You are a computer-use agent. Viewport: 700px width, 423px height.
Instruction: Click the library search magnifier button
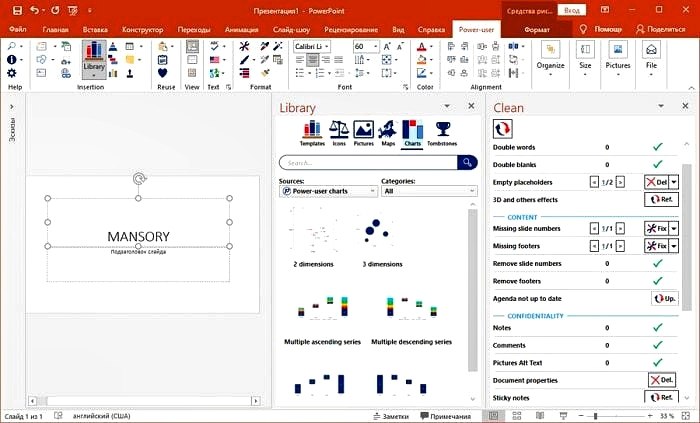pyautogui.click(x=467, y=162)
